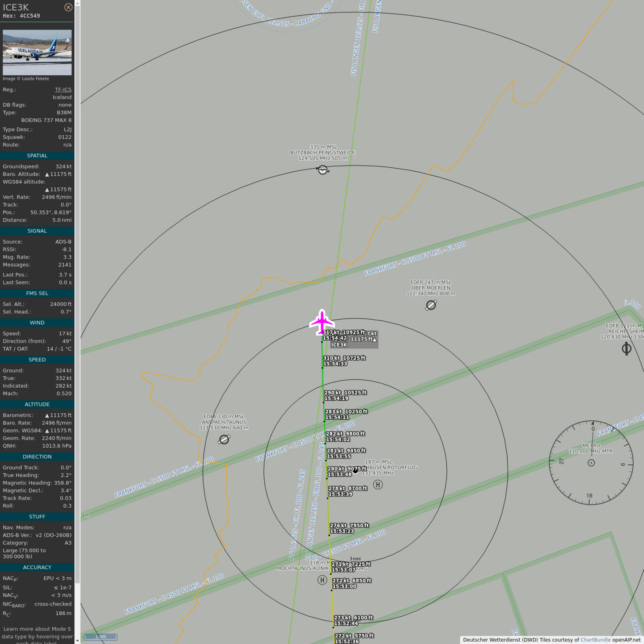Click the ICE3K callsign label on map
This screenshot has width=644, height=644.
coord(339,345)
